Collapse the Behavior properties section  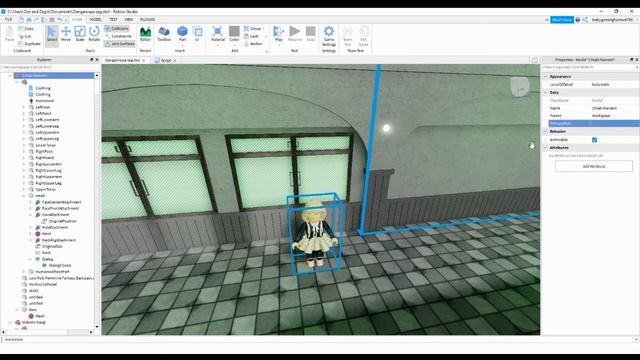pos(546,131)
